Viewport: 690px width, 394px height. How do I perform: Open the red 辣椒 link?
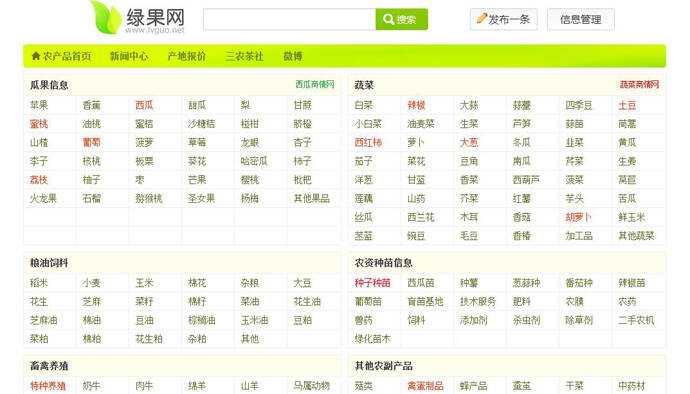416,105
